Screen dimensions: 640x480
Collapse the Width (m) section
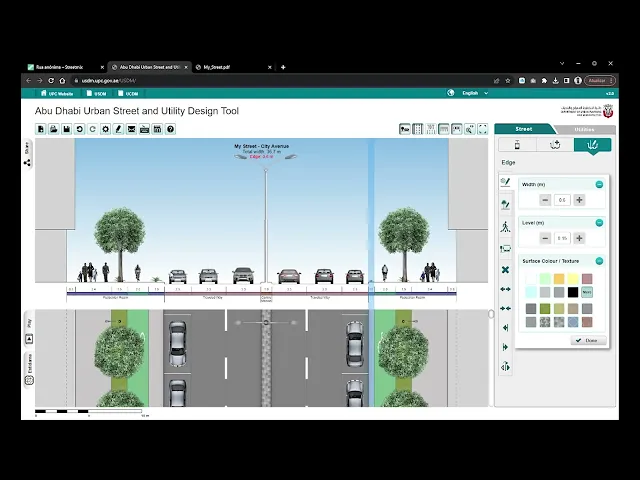click(x=599, y=184)
